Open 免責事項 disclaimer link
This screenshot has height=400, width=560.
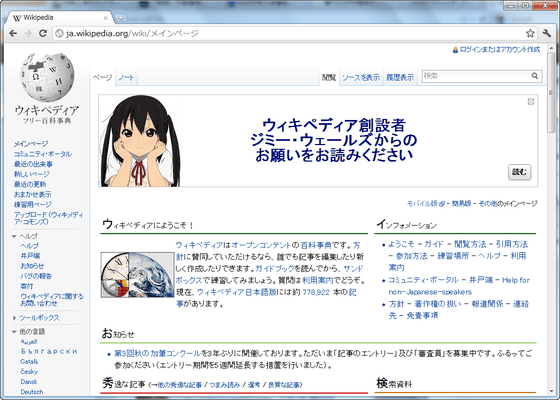pos(422,315)
